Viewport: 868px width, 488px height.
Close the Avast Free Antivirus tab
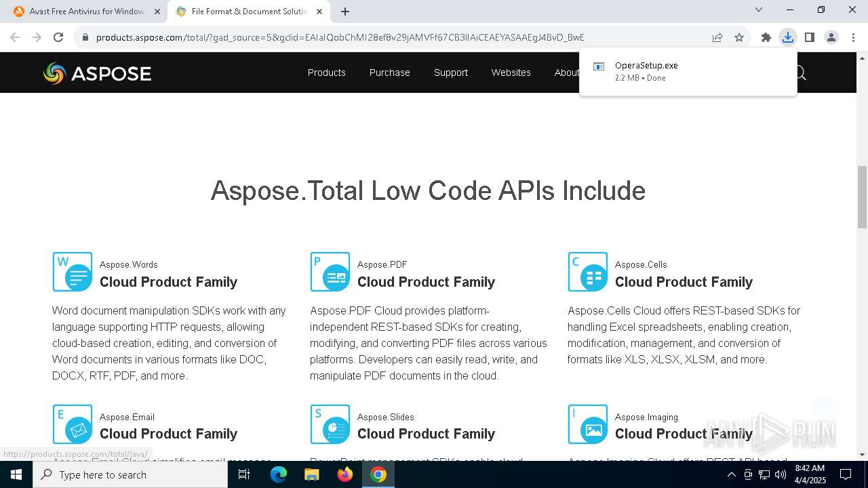[x=157, y=12]
